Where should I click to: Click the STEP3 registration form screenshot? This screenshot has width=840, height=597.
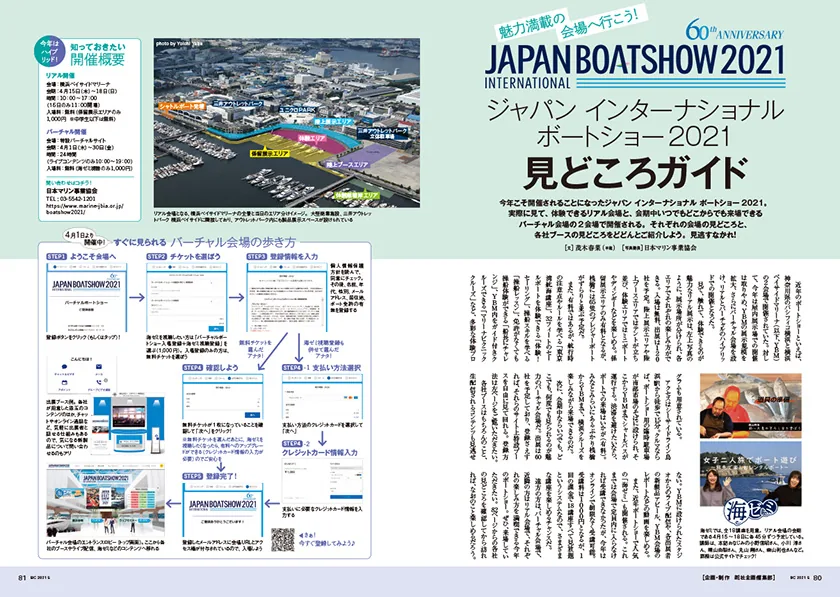coord(287,297)
